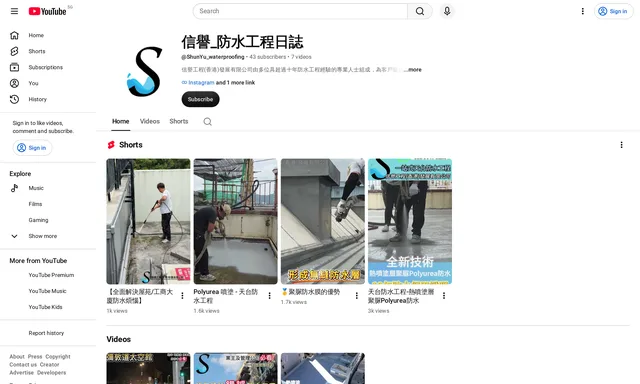
Task: Click the search magnifier button
Action: tap(420, 11)
